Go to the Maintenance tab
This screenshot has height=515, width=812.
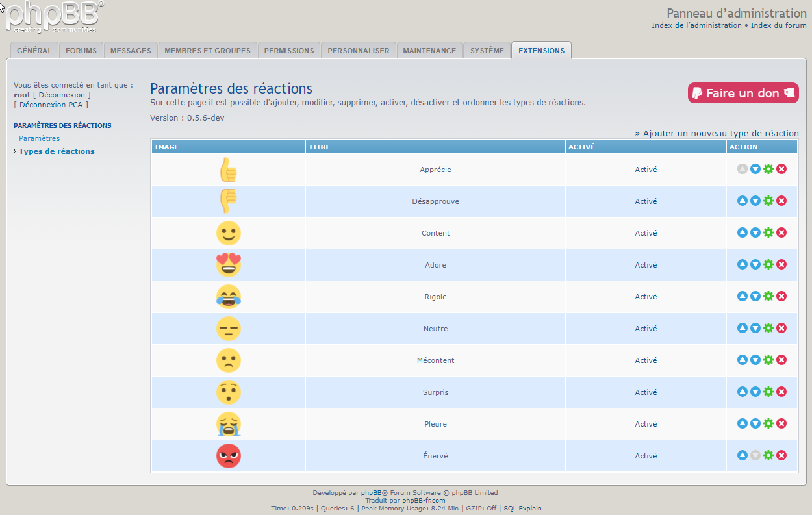point(429,51)
